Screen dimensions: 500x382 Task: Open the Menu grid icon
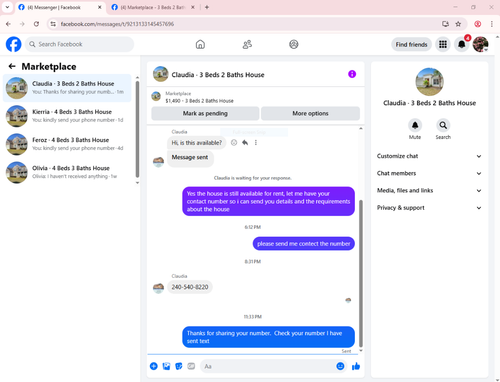(x=443, y=44)
